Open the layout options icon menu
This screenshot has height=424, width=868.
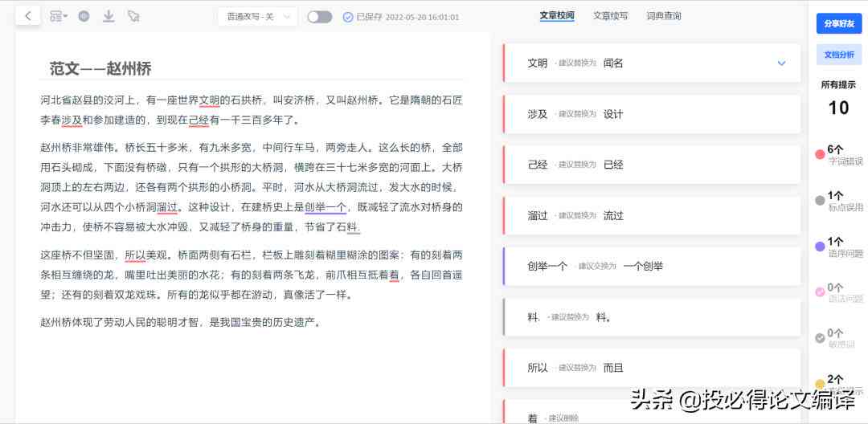tap(58, 16)
